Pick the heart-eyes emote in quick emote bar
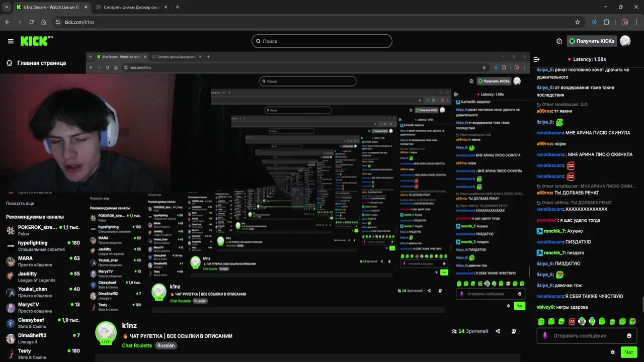The width and height of the screenshot is (644, 362). click(x=632, y=321)
